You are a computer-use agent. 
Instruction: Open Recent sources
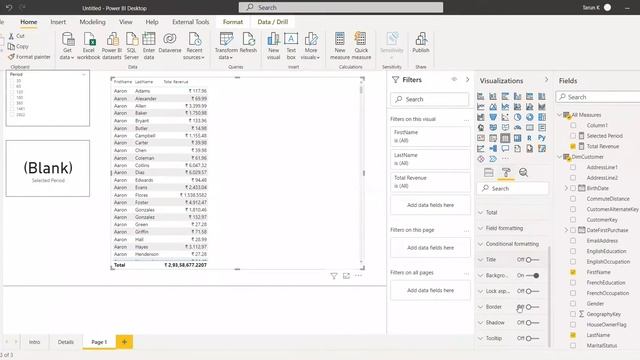pyautogui.click(x=194, y=46)
